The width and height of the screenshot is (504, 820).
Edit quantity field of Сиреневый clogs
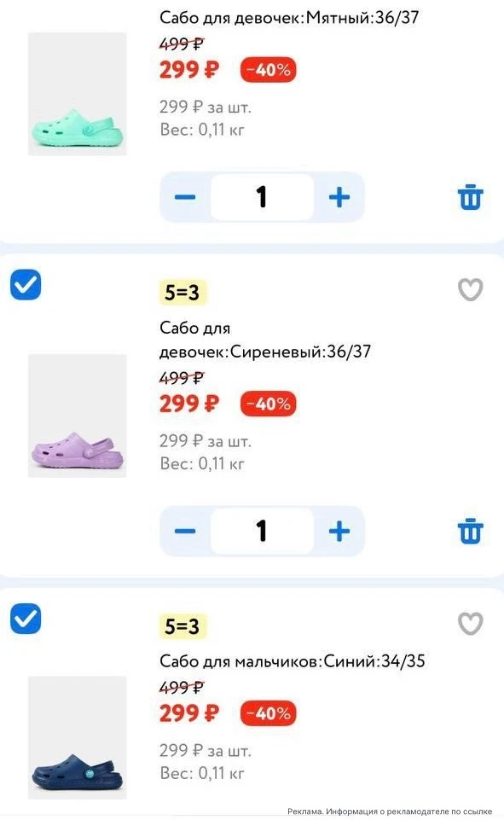coord(262,532)
